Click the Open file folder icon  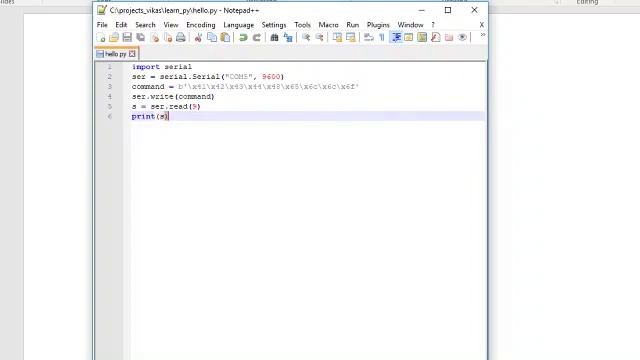(x=114, y=38)
